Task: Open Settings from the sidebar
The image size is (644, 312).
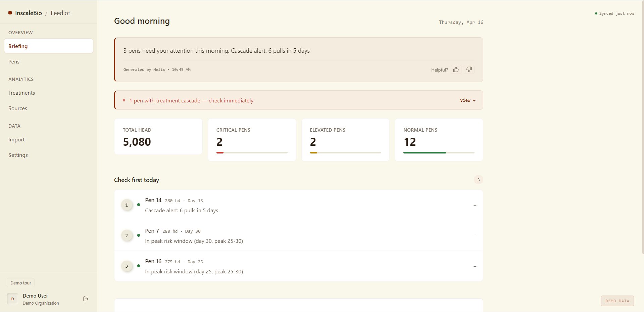Action: [x=18, y=155]
